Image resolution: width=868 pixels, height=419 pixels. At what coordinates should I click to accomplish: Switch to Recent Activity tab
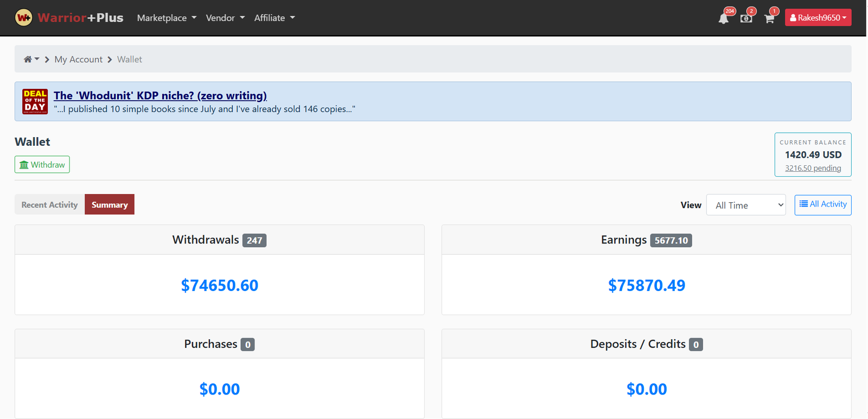tap(49, 204)
